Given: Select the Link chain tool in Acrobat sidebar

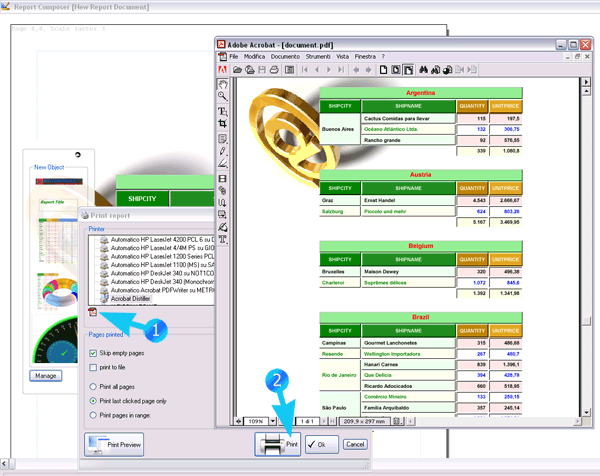Looking at the screenshot, I should (223, 191).
